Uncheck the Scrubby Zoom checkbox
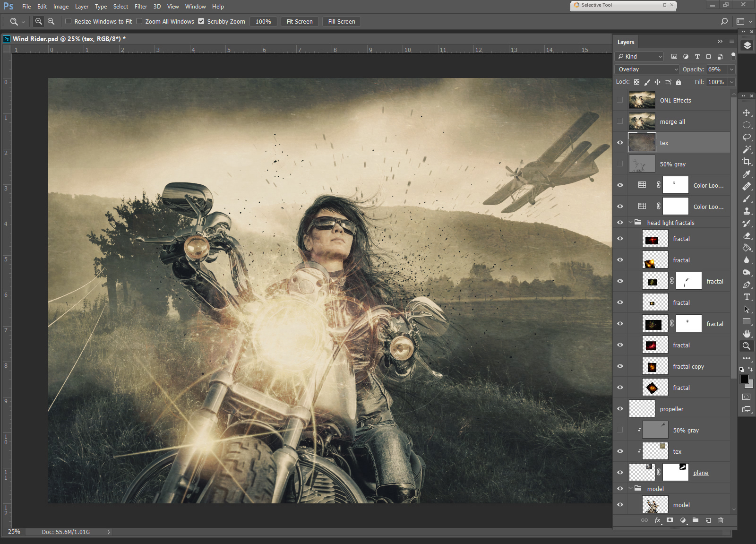The width and height of the screenshot is (756, 544). coord(201,21)
